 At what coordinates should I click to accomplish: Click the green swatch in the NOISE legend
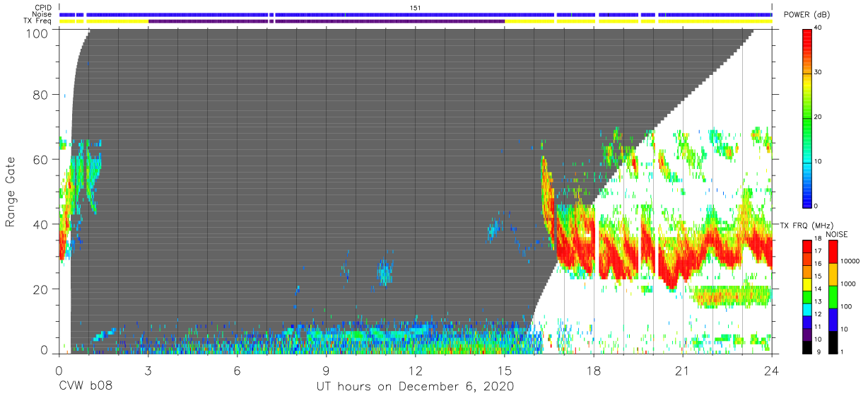[832, 296]
